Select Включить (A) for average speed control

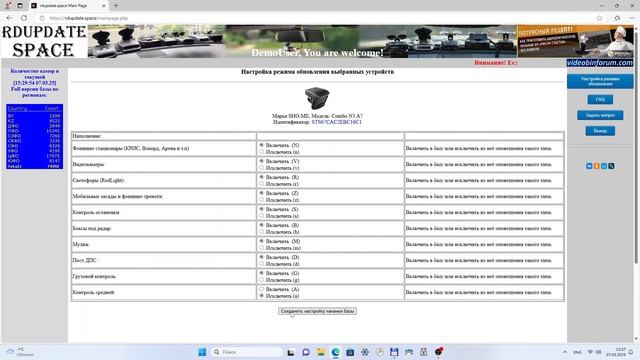tap(262, 289)
